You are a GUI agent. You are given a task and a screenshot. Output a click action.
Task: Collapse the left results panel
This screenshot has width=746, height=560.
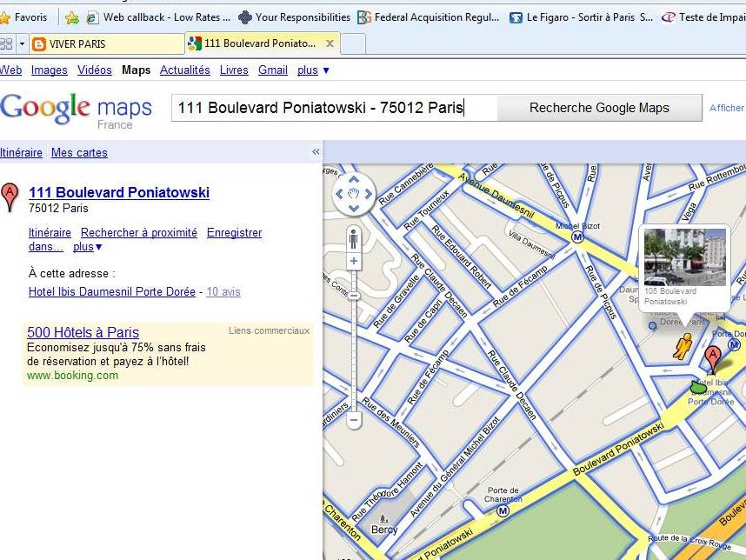tap(316, 152)
